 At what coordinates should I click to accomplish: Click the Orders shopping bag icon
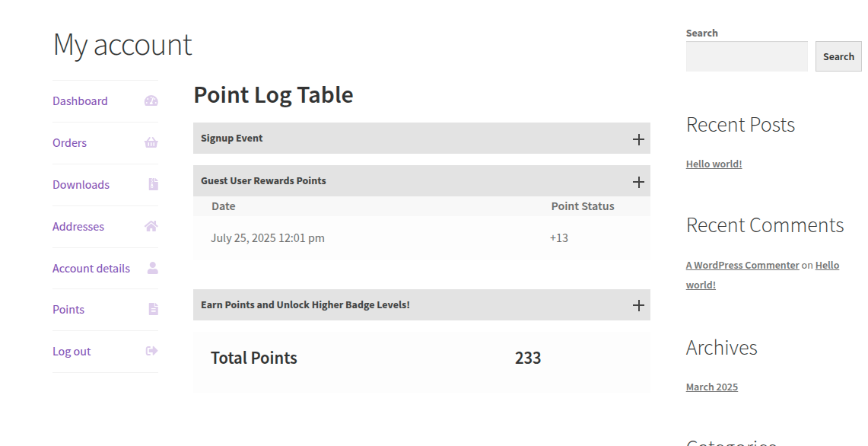(x=152, y=142)
